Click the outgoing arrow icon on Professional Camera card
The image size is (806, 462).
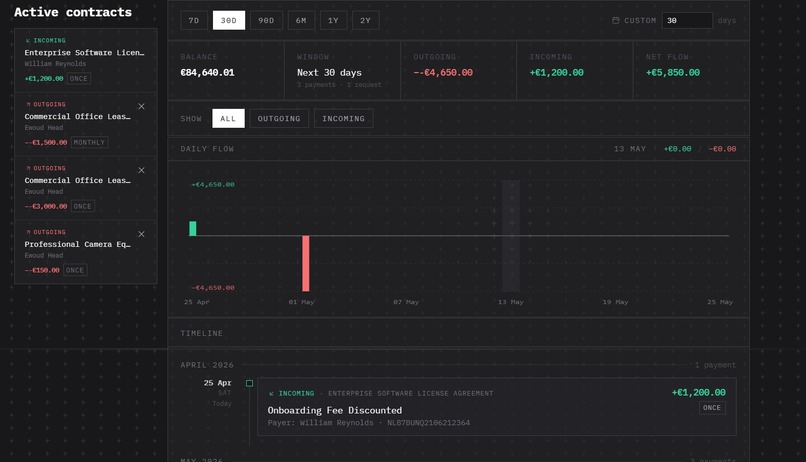point(28,232)
